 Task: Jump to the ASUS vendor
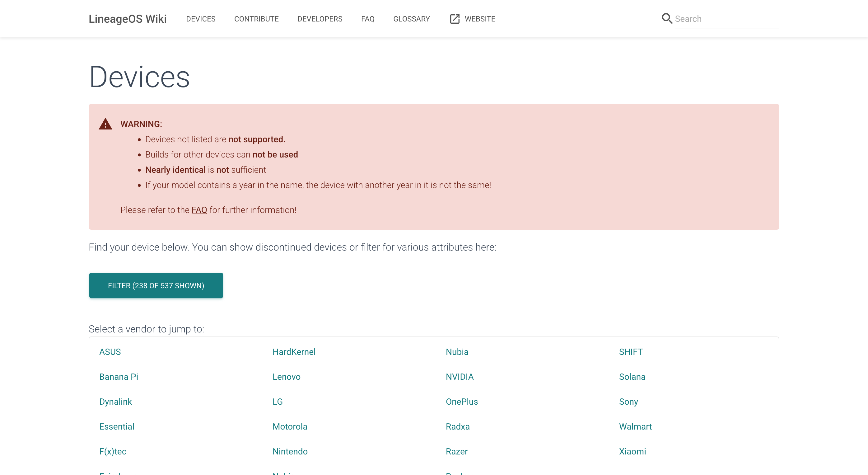pos(110,352)
